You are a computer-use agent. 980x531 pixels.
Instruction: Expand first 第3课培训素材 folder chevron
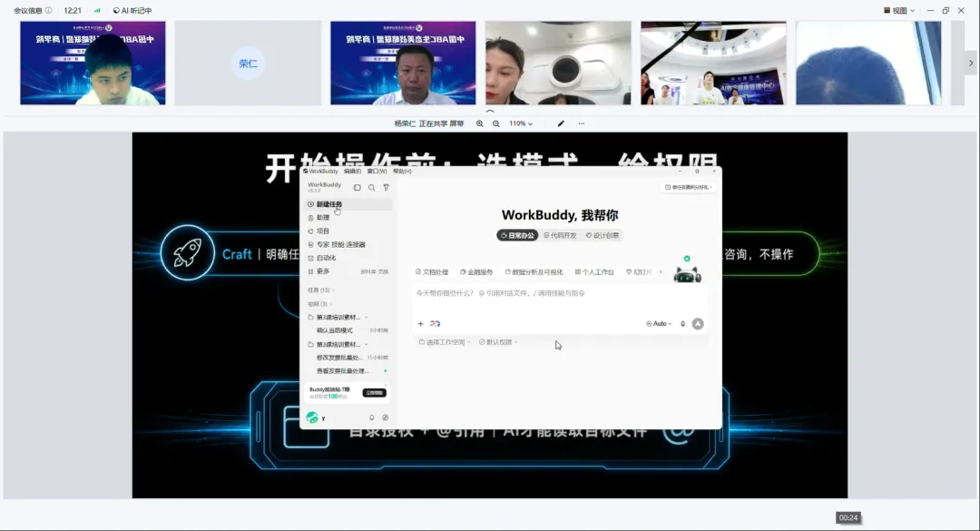click(x=367, y=317)
